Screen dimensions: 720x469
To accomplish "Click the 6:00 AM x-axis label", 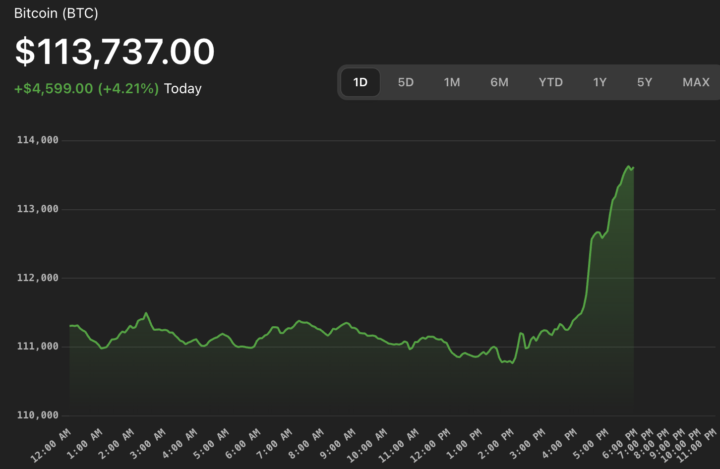I will tap(243, 444).
